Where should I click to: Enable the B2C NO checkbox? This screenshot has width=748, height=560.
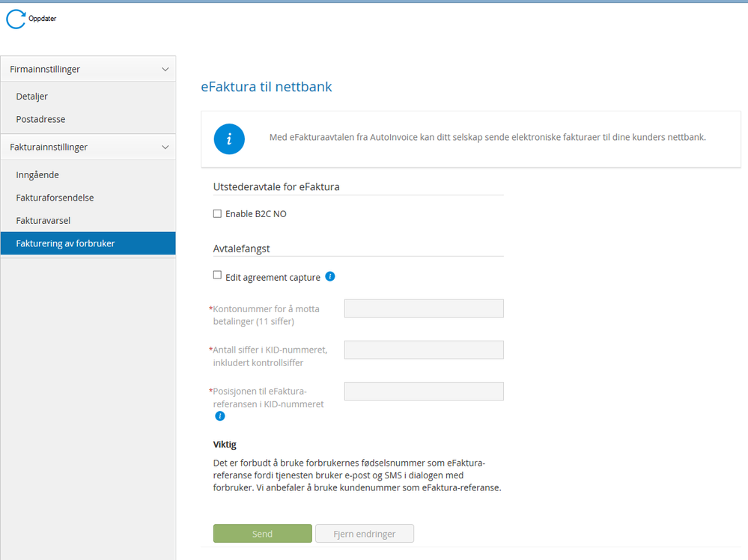tap(217, 214)
